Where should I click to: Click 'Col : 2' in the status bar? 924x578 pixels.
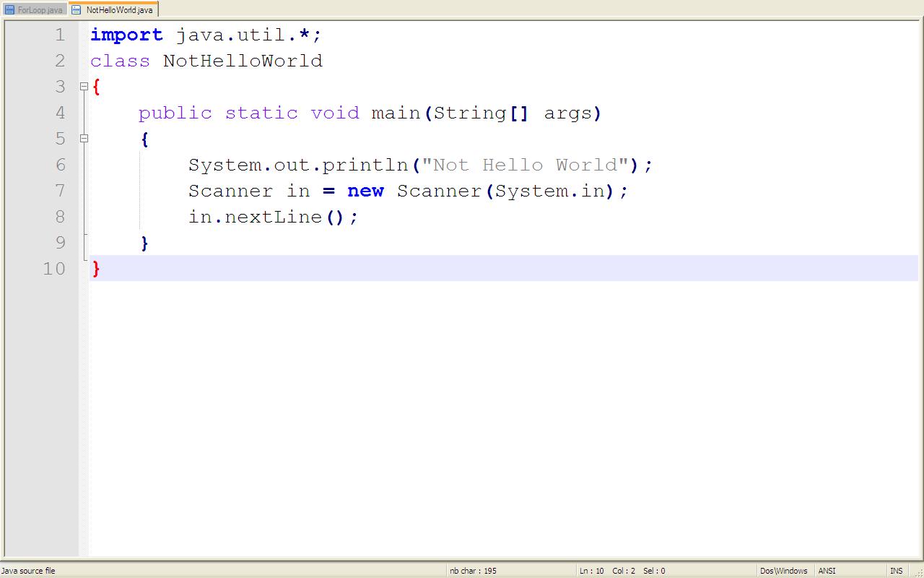(624, 571)
